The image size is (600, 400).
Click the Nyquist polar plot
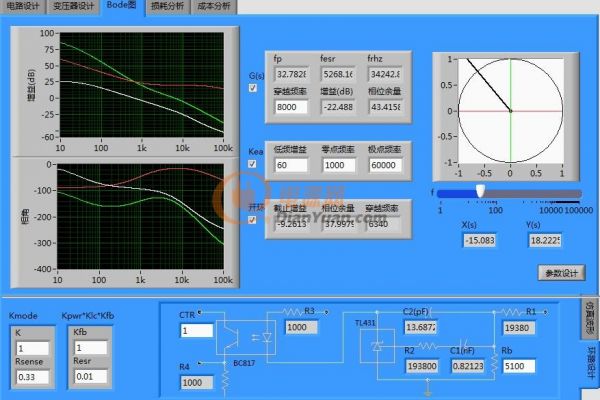[510, 110]
